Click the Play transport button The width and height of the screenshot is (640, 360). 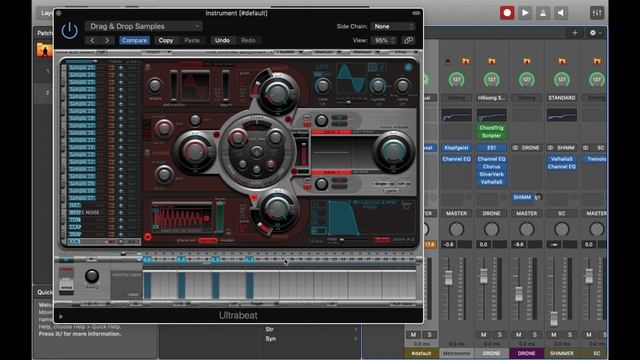(x=525, y=13)
